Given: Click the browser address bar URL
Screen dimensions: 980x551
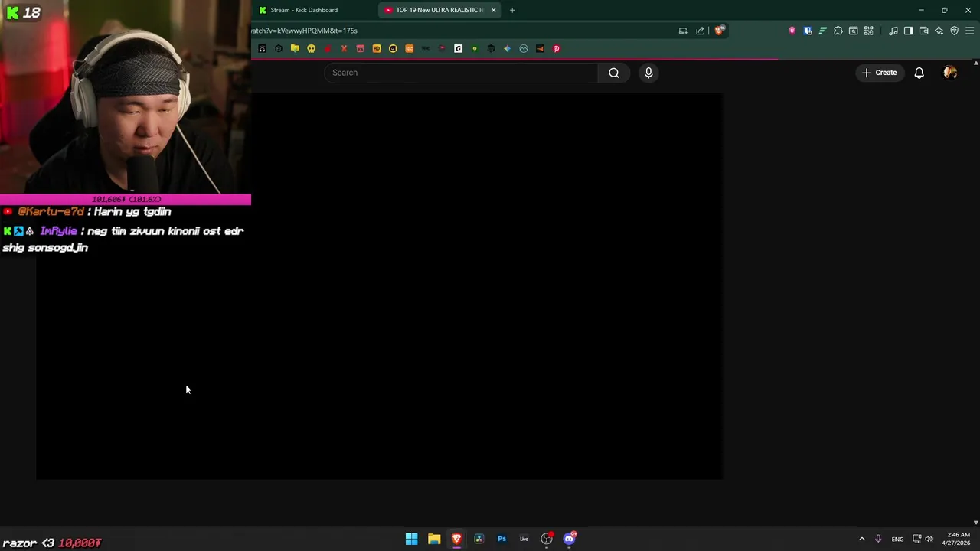Looking at the screenshot, I should coord(304,31).
